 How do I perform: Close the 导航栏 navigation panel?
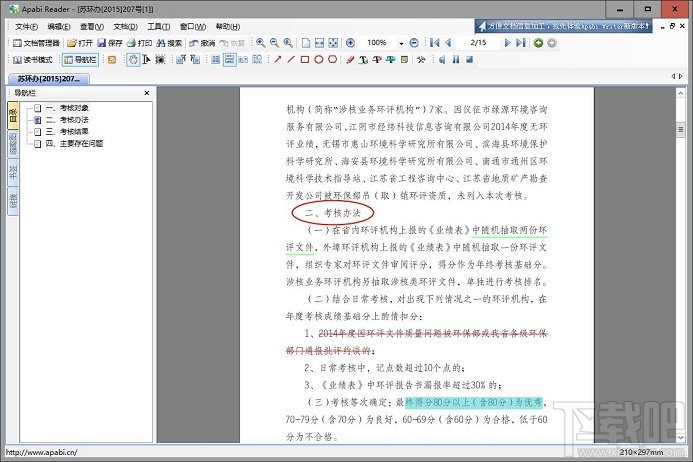pyautogui.click(x=147, y=93)
